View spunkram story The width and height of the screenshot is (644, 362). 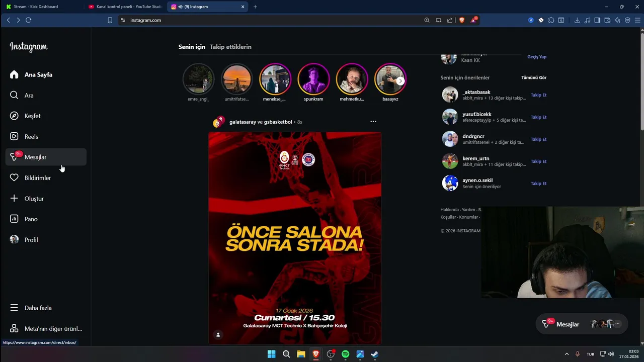(x=313, y=79)
